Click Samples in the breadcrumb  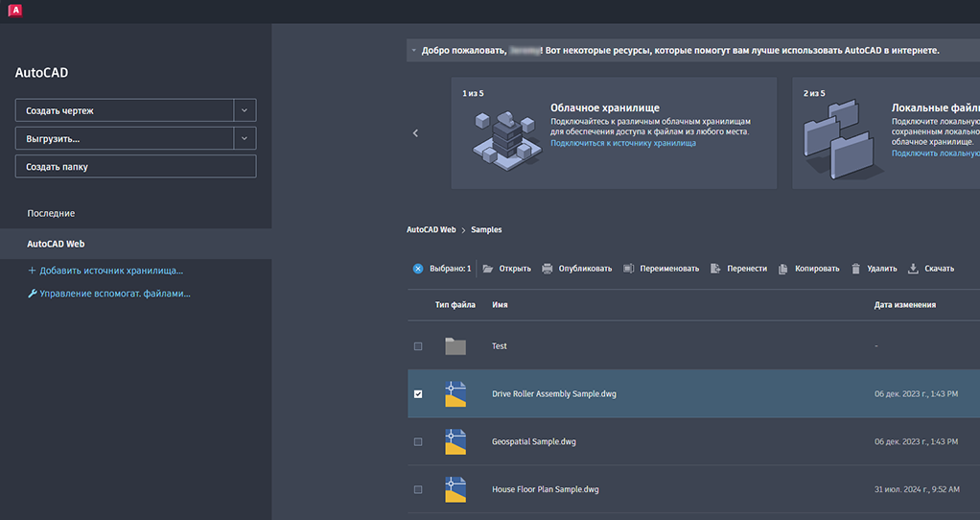click(486, 230)
